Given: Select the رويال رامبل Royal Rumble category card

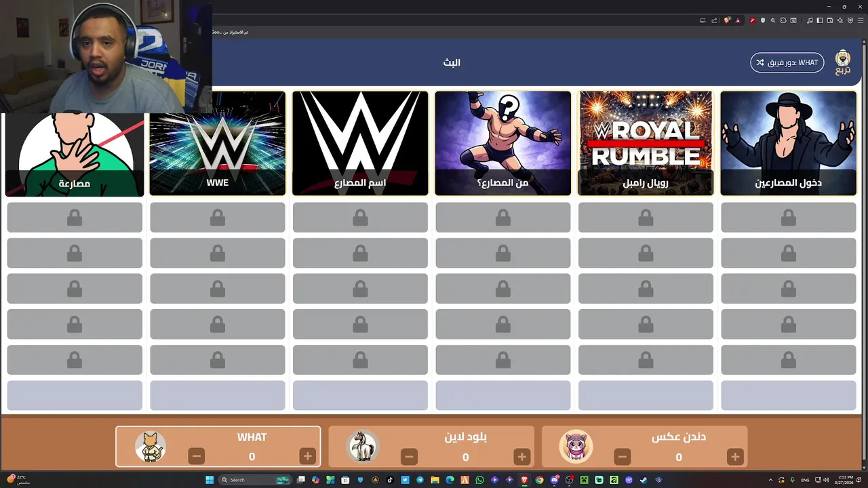Looking at the screenshot, I should click(x=646, y=143).
